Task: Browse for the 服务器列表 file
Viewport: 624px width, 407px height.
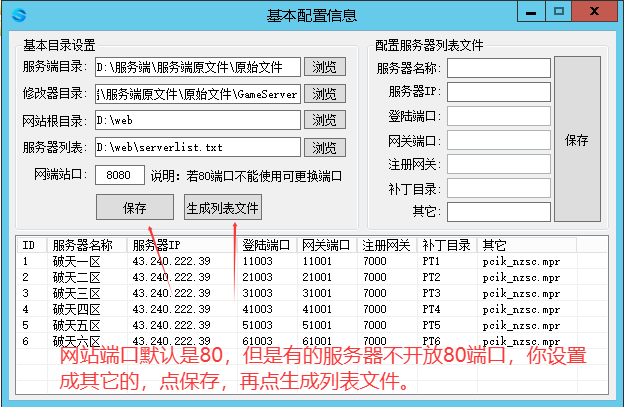Action: pyautogui.click(x=324, y=147)
